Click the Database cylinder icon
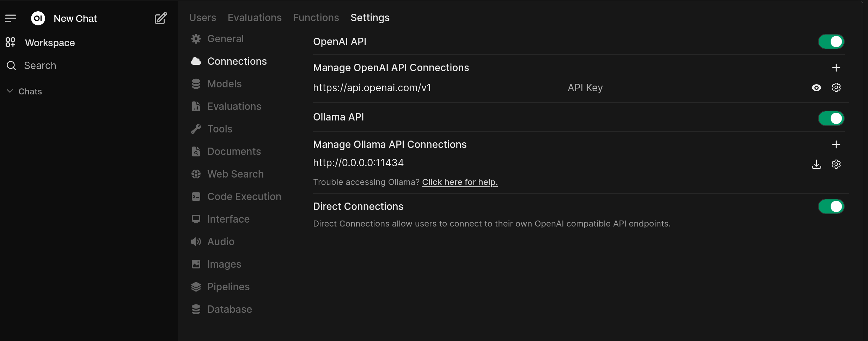868x341 pixels. 196,309
